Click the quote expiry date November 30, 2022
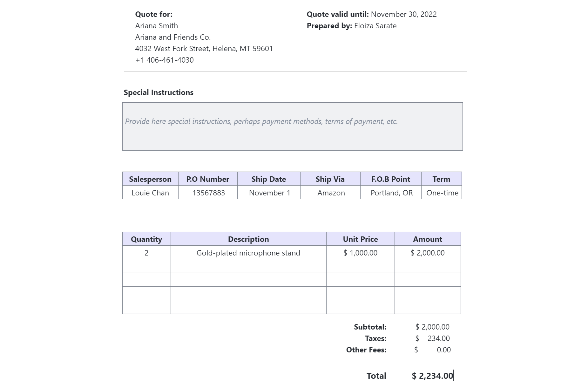The width and height of the screenshot is (588, 388). (403, 14)
